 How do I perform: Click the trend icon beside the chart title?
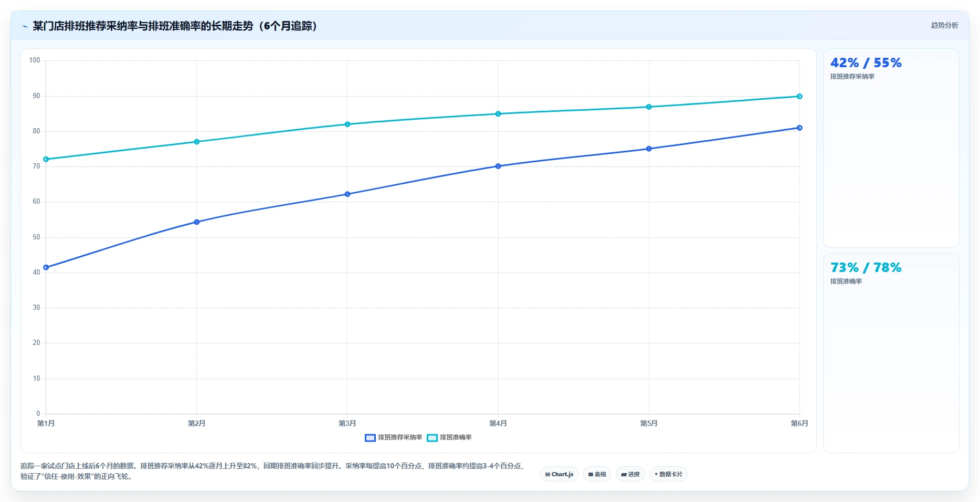point(25,26)
